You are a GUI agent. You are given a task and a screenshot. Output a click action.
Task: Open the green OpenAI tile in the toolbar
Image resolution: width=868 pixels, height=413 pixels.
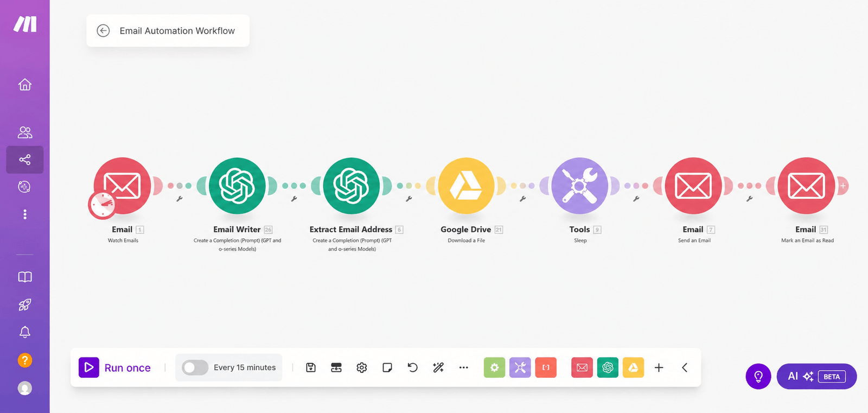coord(608,367)
